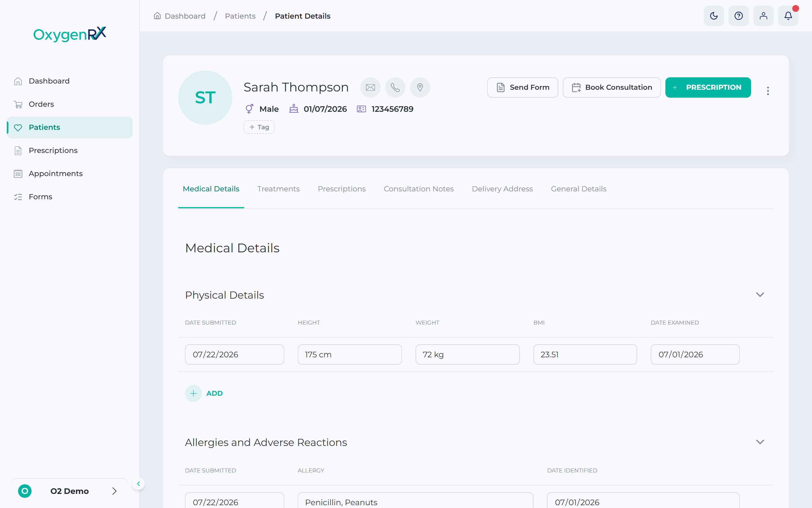Click the home icon in breadcrumb

(x=157, y=16)
